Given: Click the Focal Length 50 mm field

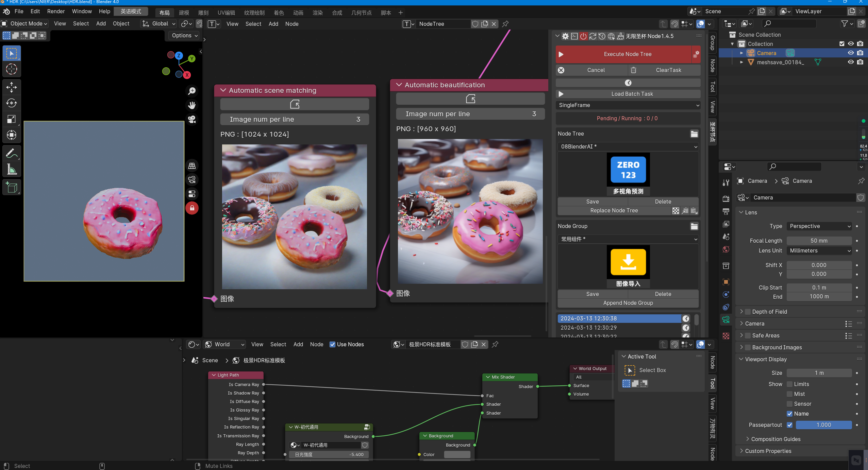Looking at the screenshot, I should [819, 241].
